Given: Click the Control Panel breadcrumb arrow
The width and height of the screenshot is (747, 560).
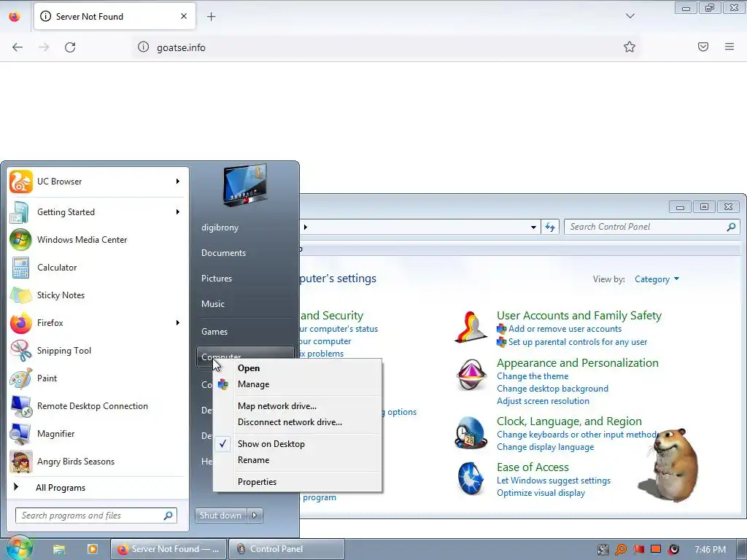Looking at the screenshot, I should pos(306,227).
